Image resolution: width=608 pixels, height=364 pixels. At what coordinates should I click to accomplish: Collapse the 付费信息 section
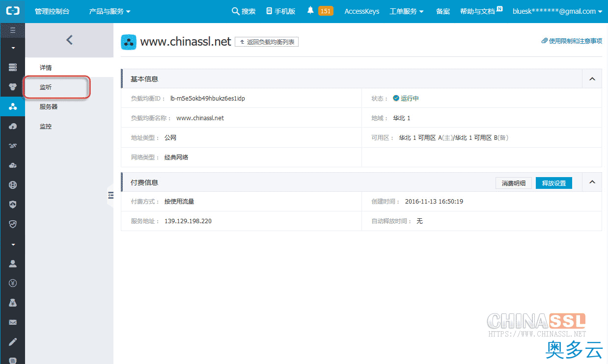click(x=592, y=182)
